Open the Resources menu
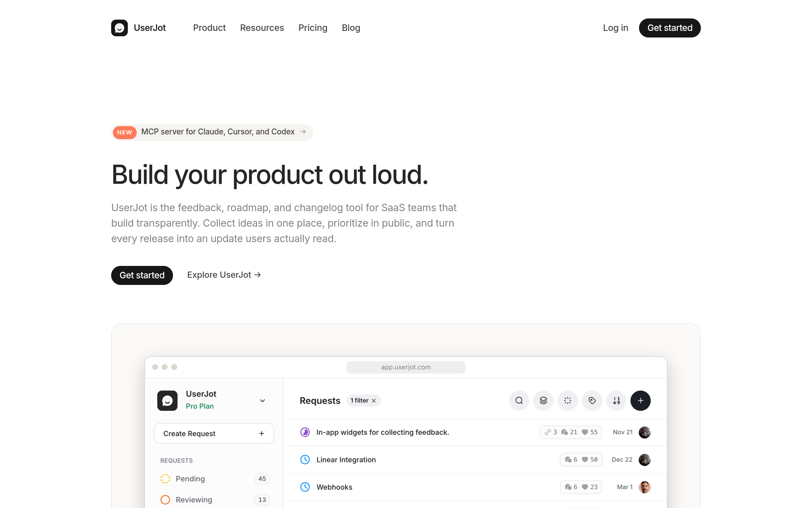 [262, 28]
